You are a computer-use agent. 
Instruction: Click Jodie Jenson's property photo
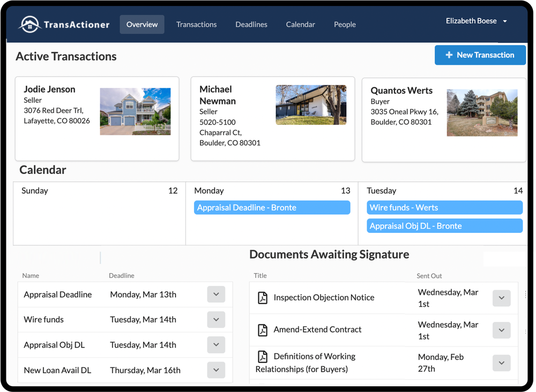(135, 111)
